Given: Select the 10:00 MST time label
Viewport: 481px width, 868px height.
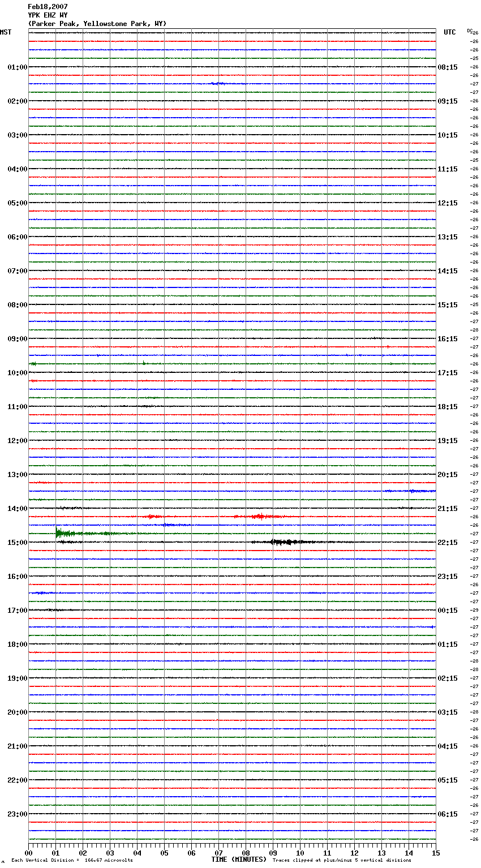Looking at the screenshot, I should (17, 373).
